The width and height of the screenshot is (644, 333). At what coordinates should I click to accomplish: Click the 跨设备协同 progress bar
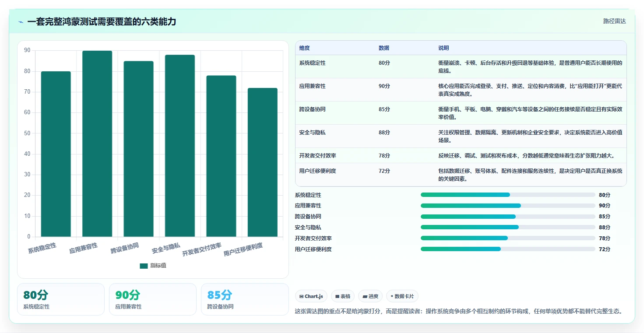coord(508,217)
